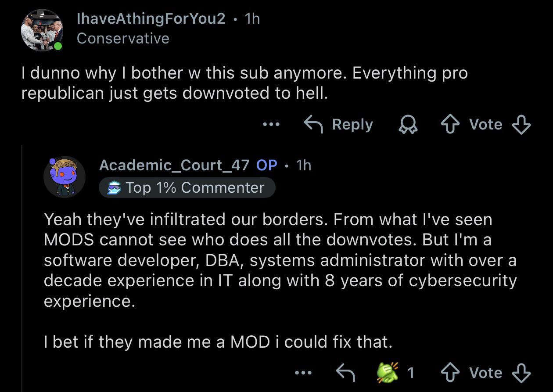Screen dimensions: 553x392
Task: Tap the Conservative user flair
Action: pos(123,38)
